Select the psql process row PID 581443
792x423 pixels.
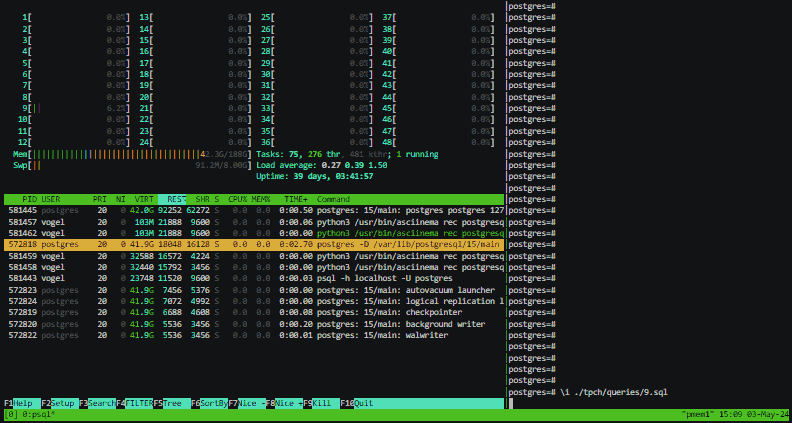254,278
